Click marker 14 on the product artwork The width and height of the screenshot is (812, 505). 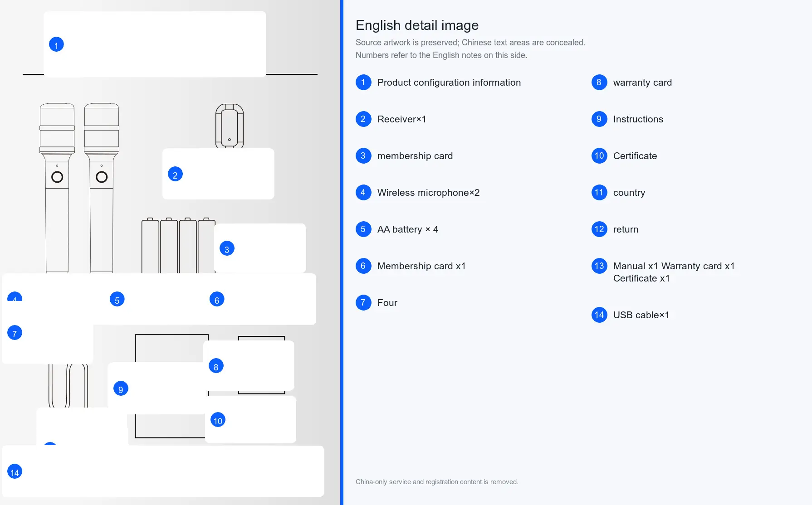coord(15,471)
